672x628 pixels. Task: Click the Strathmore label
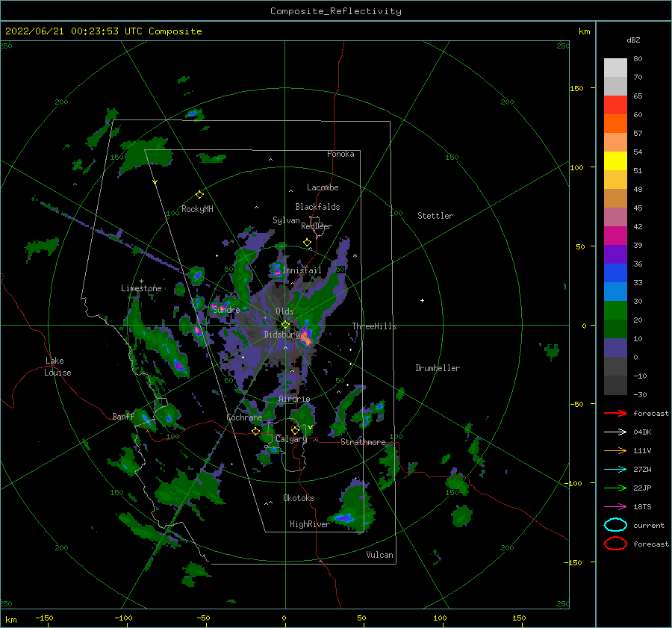click(363, 442)
